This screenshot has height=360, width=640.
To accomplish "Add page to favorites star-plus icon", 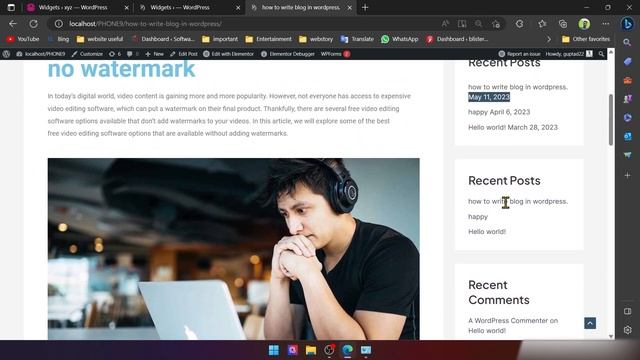I will 496,24.
